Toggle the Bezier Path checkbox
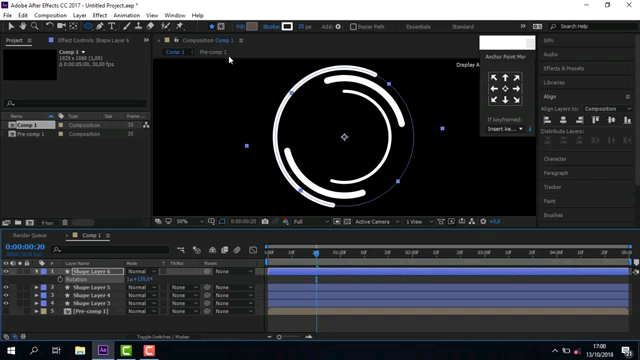The image size is (640, 360). (353, 27)
